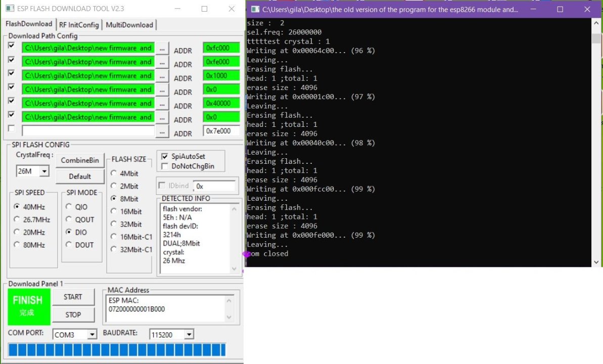Click the Detected Info scroll up arrow
Screen dimensions: 603x364
click(234, 209)
